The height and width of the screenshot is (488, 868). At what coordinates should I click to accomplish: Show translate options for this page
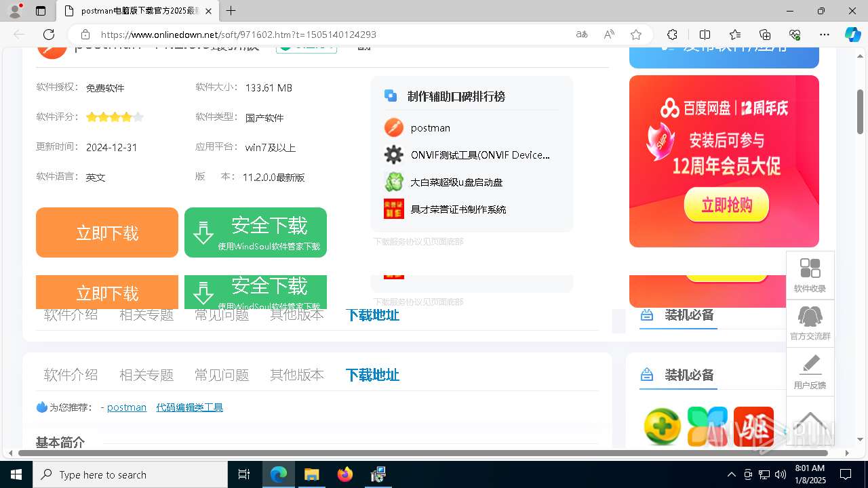coord(582,35)
